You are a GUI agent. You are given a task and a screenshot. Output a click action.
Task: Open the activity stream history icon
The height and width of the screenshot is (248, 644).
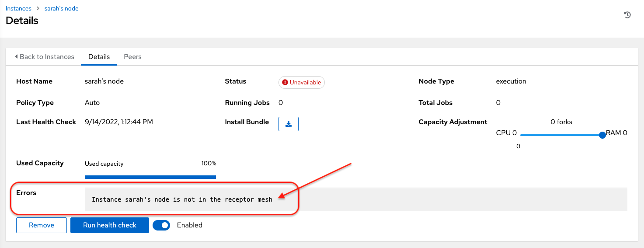[627, 15]
